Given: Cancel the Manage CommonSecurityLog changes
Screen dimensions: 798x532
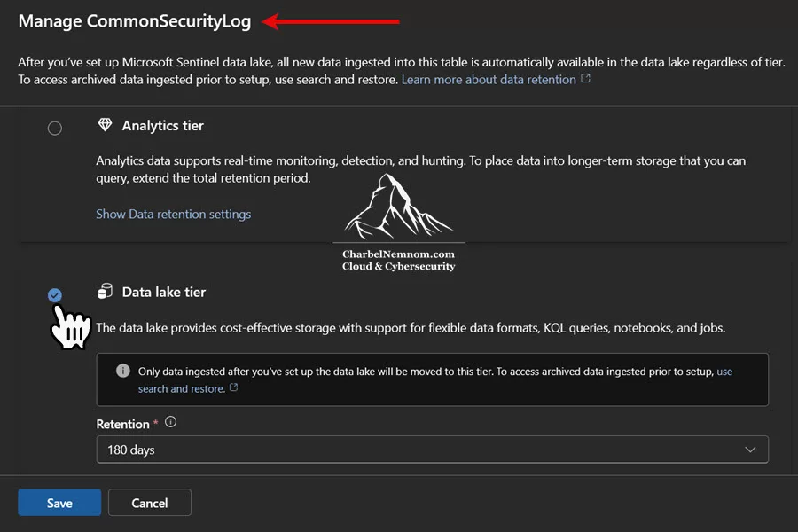Looking at the screenshot, I should pos(150,503).
